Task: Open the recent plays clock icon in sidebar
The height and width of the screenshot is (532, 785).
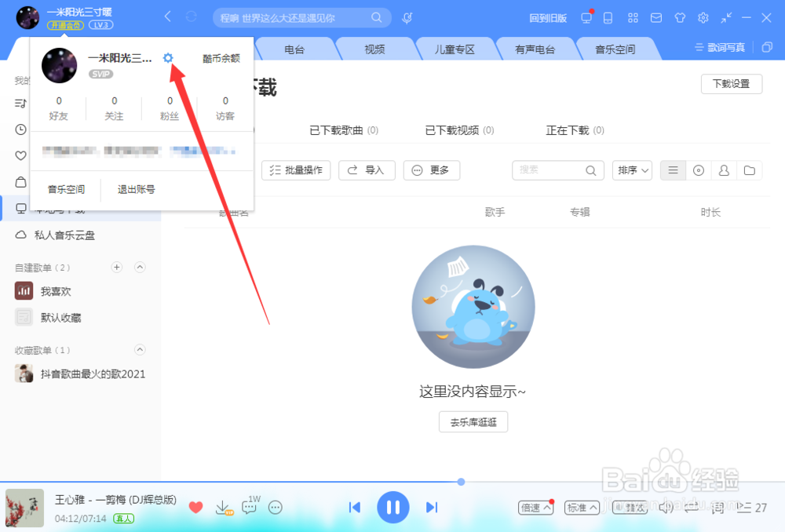Action: coord(20,129)
